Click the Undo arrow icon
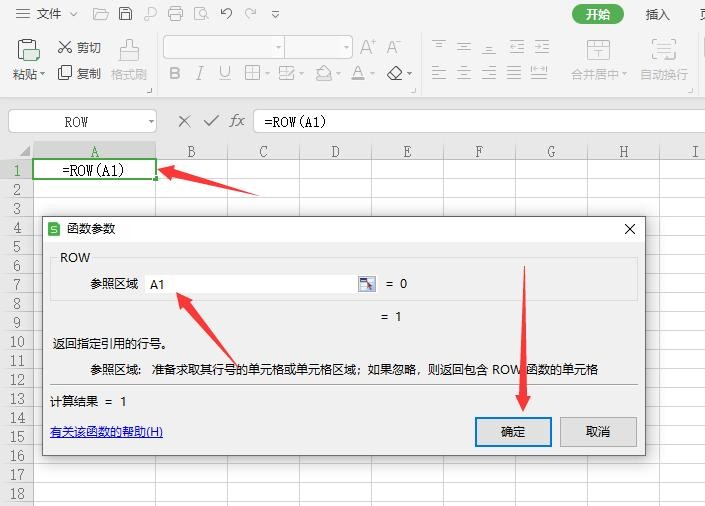 226,14
